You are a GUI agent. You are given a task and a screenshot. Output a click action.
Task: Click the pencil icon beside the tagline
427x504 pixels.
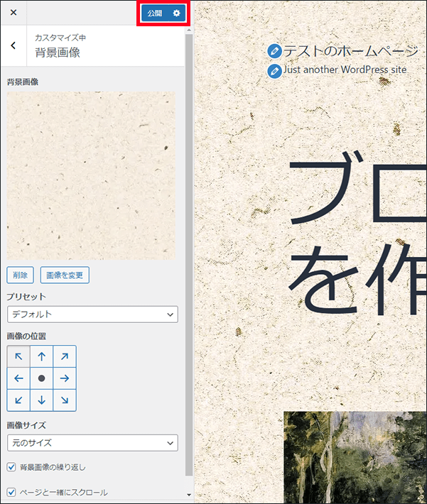pos(274,71)
